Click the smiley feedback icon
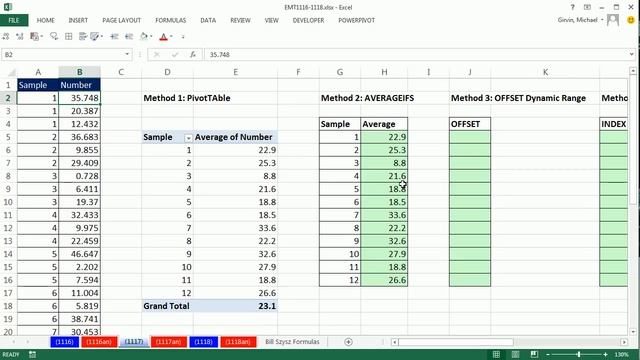This screenshot has height=360, width=640. 631,20
